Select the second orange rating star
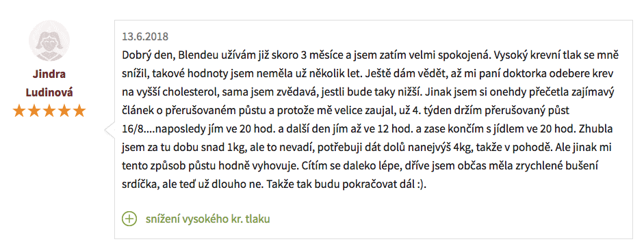The image size is (644, 246). pos(34,111)
